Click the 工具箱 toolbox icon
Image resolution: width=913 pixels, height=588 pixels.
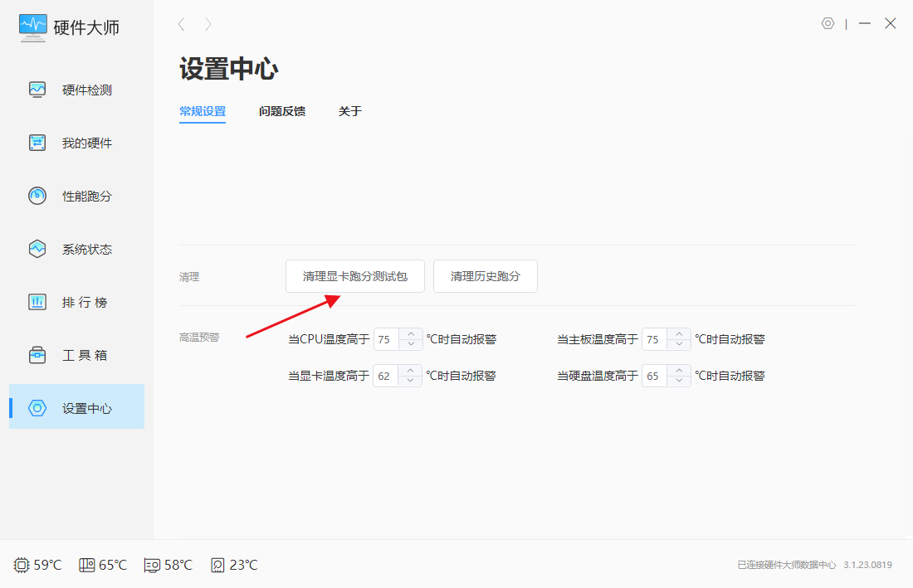coord(37,355)
